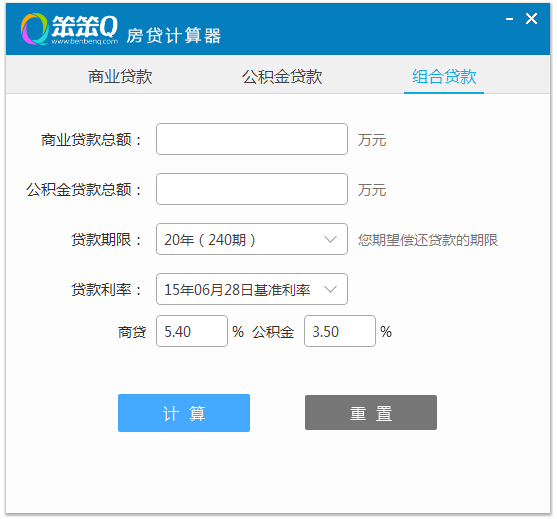Open the 贷款期限 dropdown showing 20年
This screenshot has width=557, height=519.
[x=252, y=239]
